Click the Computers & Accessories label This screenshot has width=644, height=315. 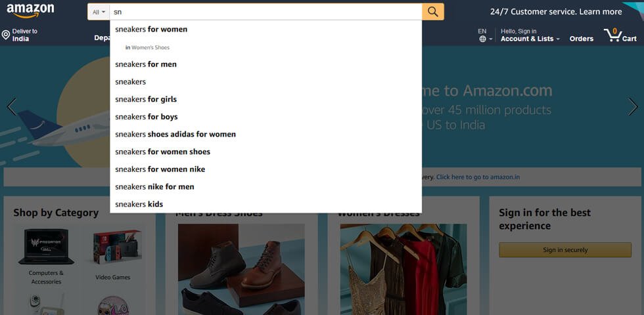(46, 277)
